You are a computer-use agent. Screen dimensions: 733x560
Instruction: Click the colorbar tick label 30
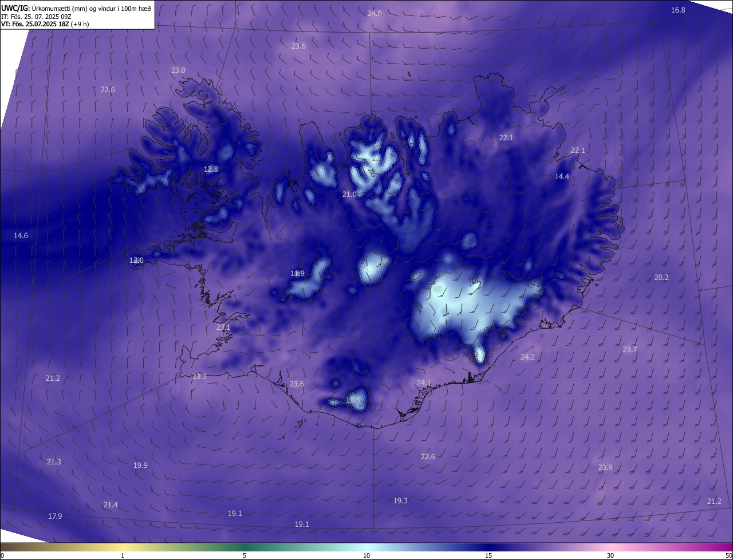click(x=610, y=555)
